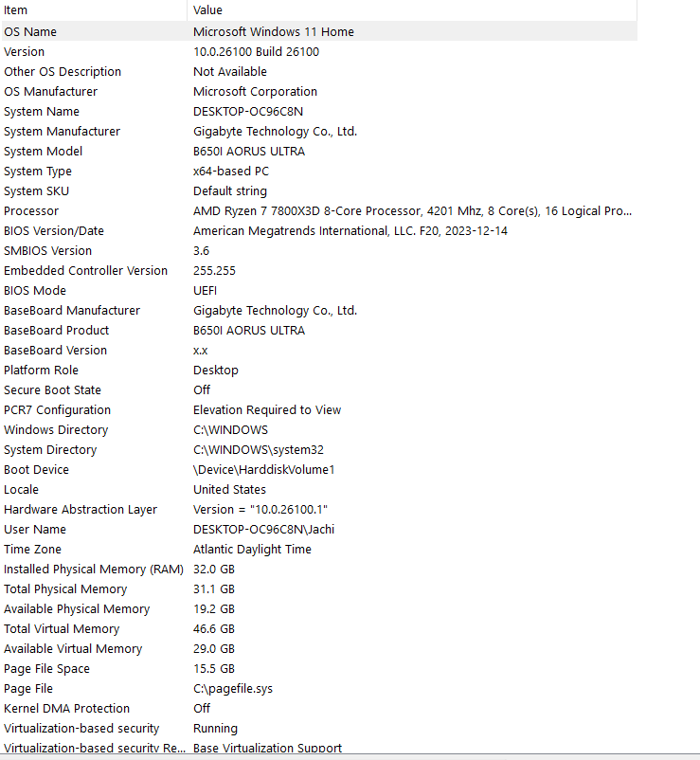The image size is (700, 760).
Task: Click the 32.0 GB value
Action: pyautogui.click(x=214, y=569)
